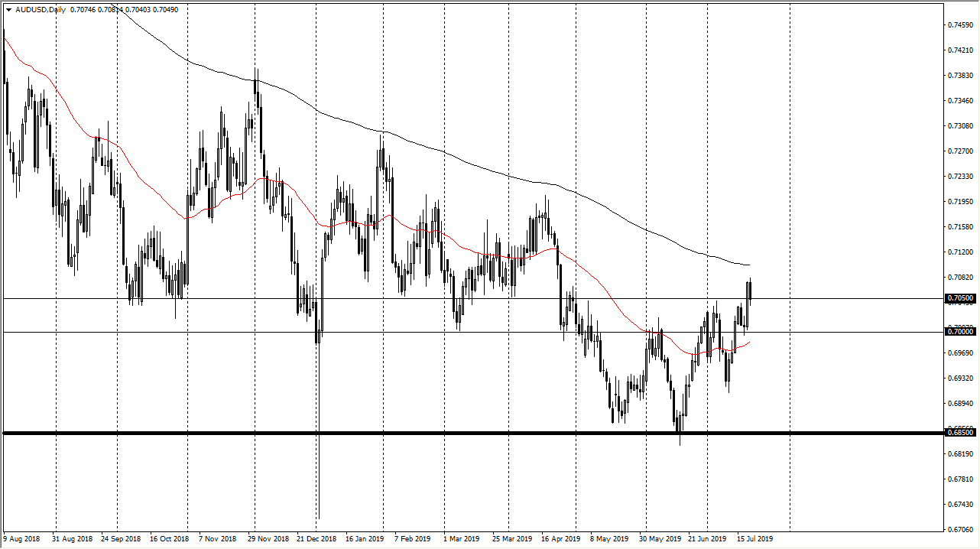Click the 1 Mar 2019 date label
The height and width of the screenshot is (549, 980).
462,538
